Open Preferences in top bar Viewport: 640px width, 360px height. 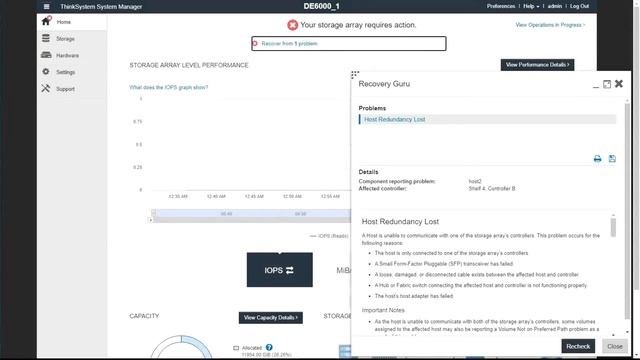click(501, 6)
